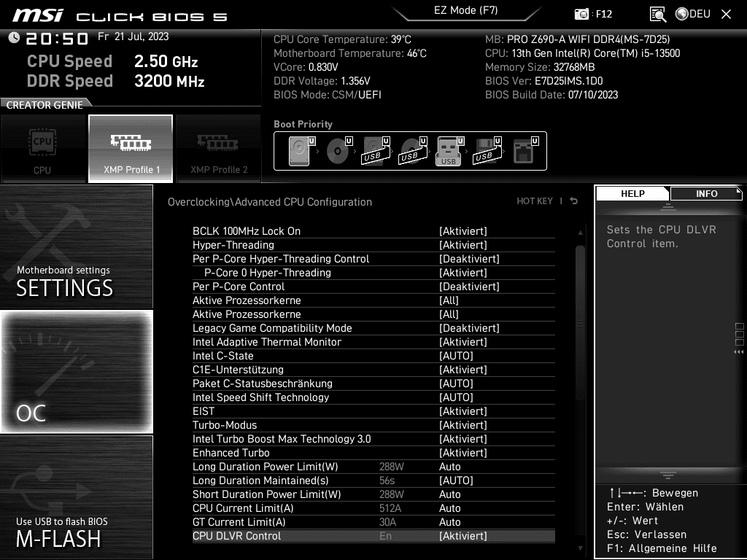Image resolution: width=747 pixels, height=560 pixels.
Task: Switch to the HELP tab
Action: coord(632,194)
